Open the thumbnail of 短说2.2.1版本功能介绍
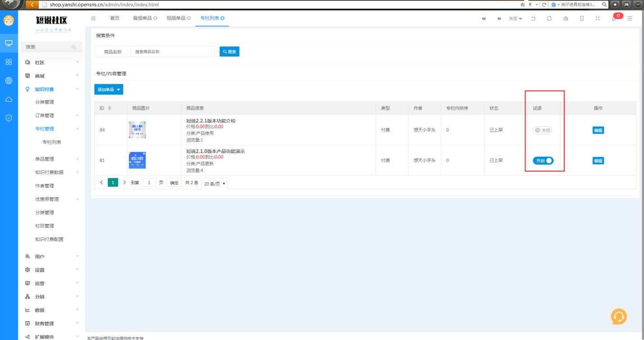This screenshot has height=340, width=644. pos(137,130)
